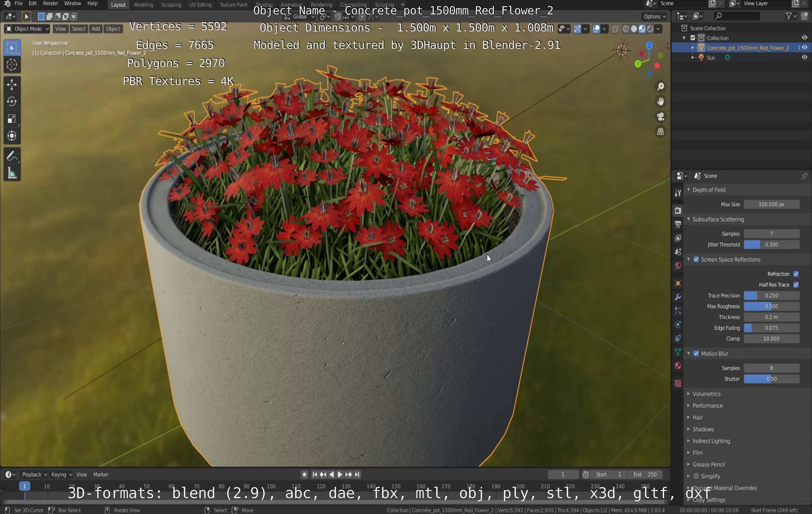812x514 pixels.
Task: Toggle Collection visibility eye icon
Action: coord(805,38)
